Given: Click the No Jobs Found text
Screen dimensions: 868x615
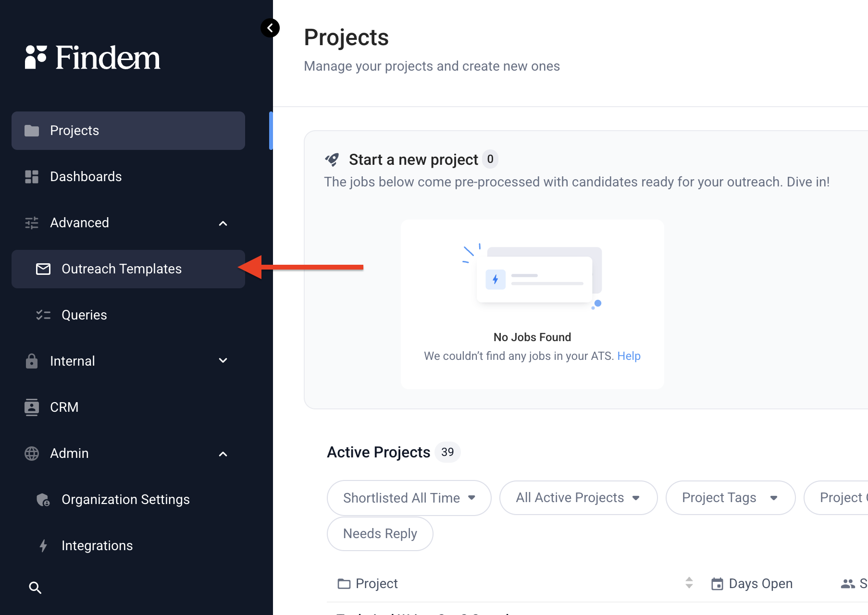Looking at the screenshot, I should (532, 337).
